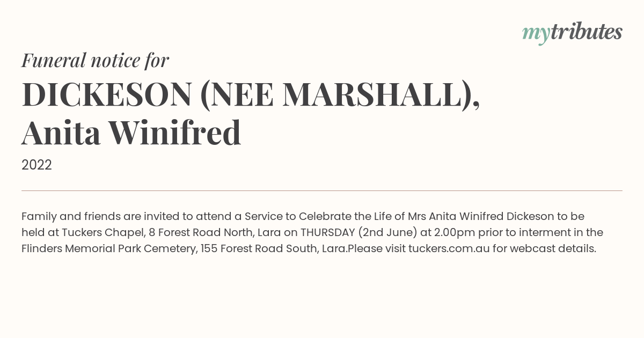Click the mytributes logo
Screen dimensions: 644x338
[x=572, y=33]
